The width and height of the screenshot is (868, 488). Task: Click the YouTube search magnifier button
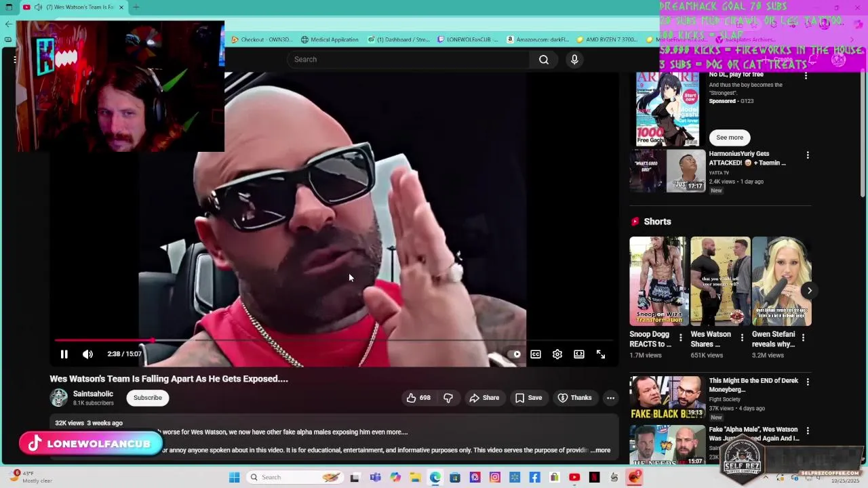pyautogui.click(x=544, y=60)
